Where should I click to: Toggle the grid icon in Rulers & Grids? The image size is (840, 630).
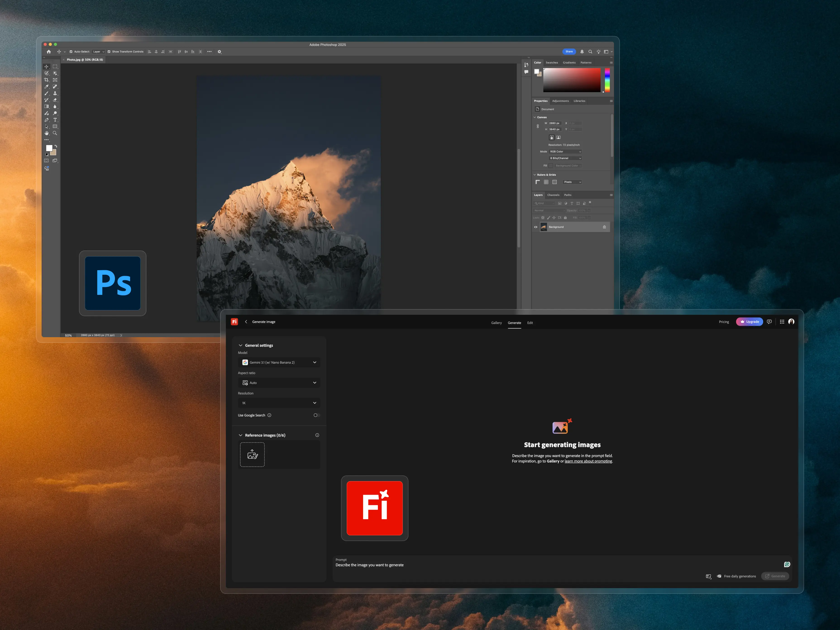(546, 182)
